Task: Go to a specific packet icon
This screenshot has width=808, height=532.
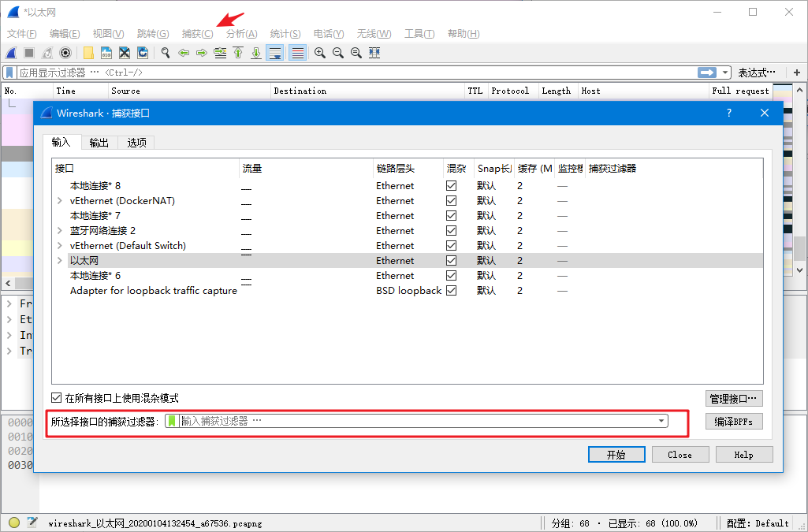Action: click(x=220, y=53)
